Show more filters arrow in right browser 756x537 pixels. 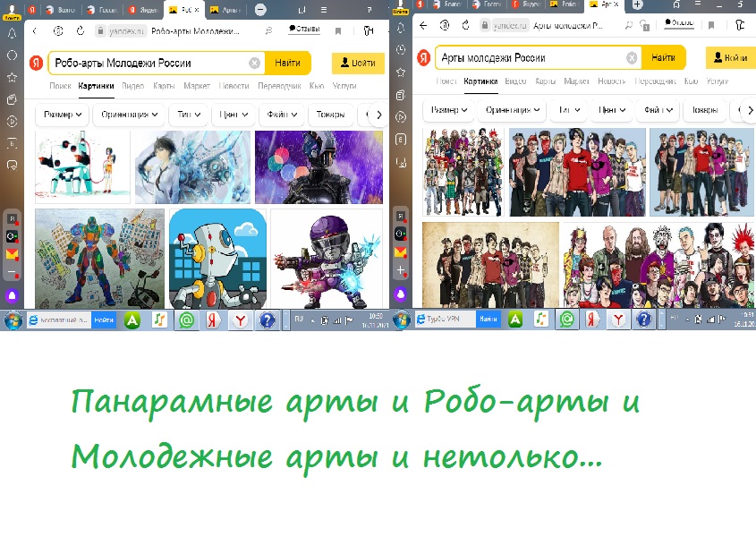(750, 110)
